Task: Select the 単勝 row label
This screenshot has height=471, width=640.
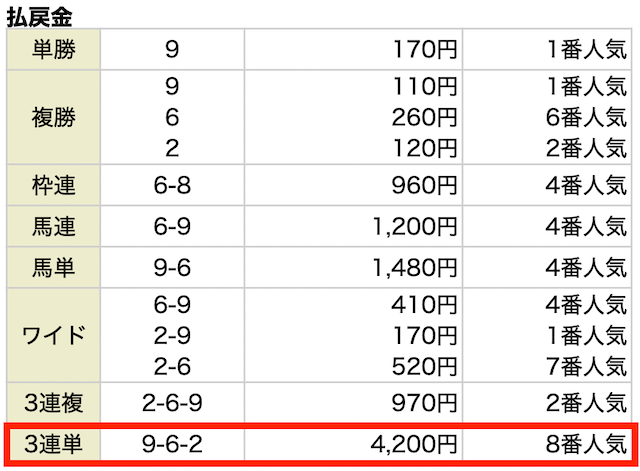Action: point(53,49)
